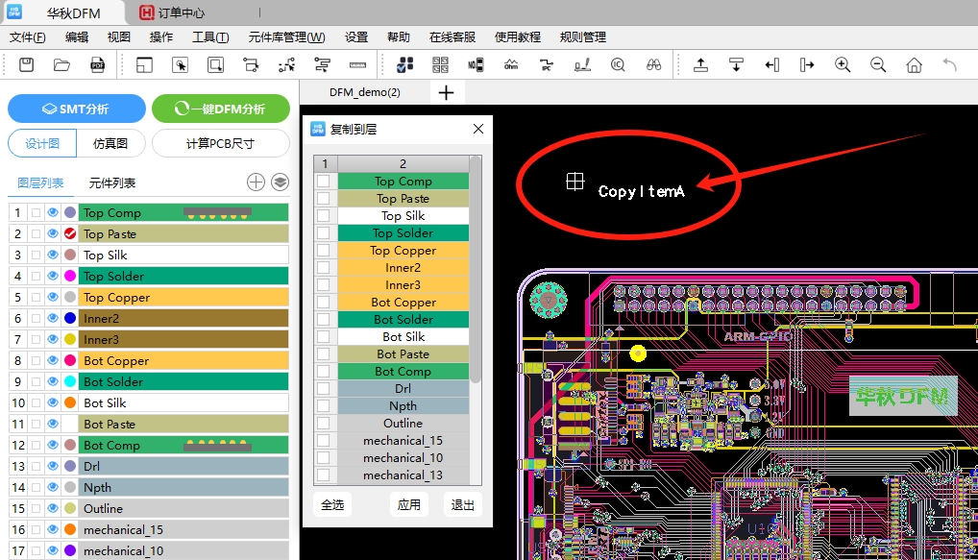This screenshot has width=978, height=560.
Task: Click the save file toolbar icon
Action: [x=27, y=65]
